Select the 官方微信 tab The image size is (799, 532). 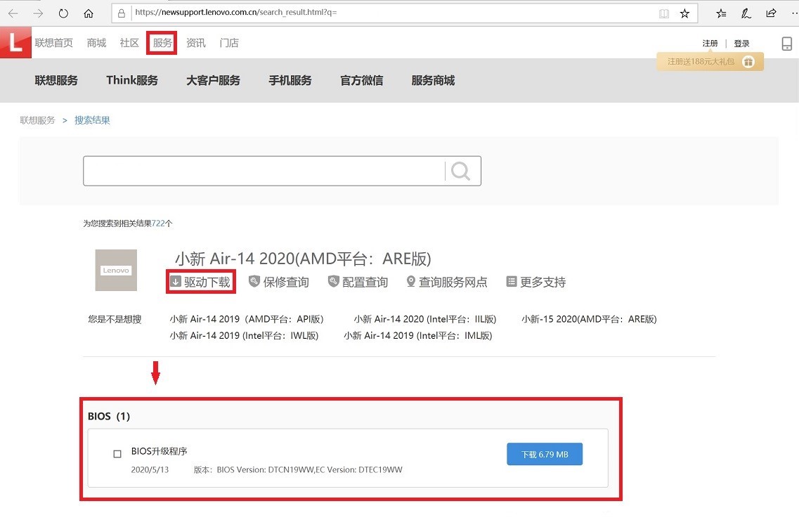(361, 80)
